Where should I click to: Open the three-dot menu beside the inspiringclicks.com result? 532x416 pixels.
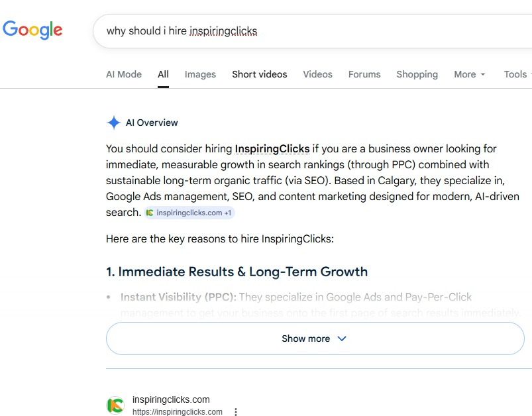tap(236, 411)
